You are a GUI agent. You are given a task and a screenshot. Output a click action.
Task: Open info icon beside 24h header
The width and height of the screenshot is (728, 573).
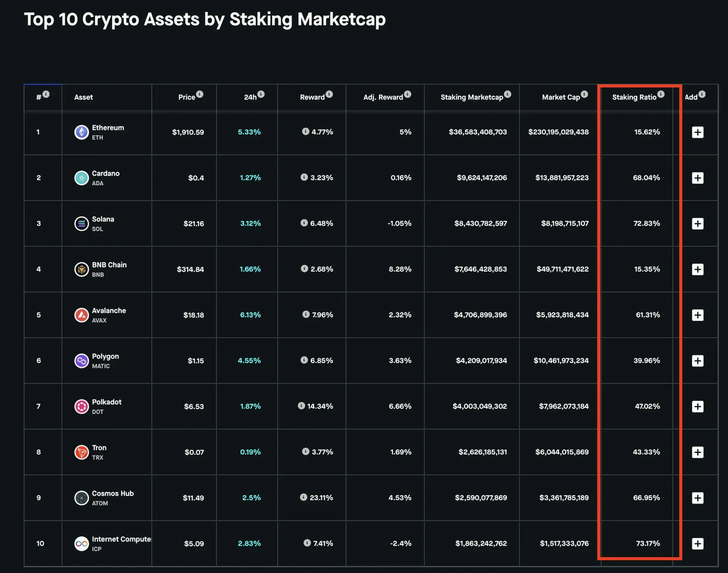coord(261,94)
